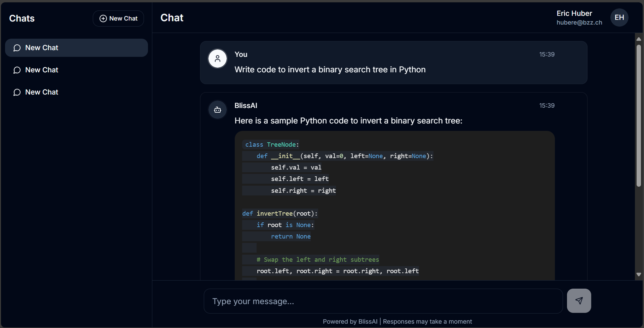Click the chat vertical scrollbar thumb
Screen dimensions: 644x328
point(639,115)
